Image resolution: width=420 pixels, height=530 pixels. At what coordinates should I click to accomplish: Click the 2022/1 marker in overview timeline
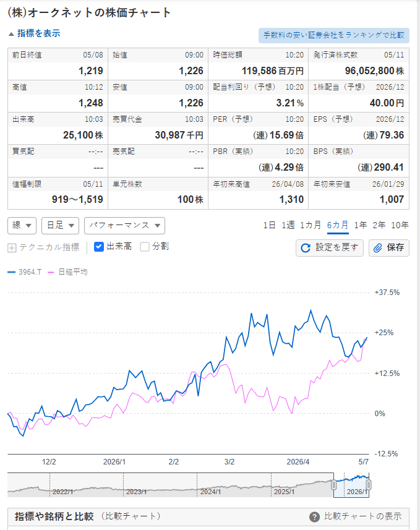pos(62,492)
